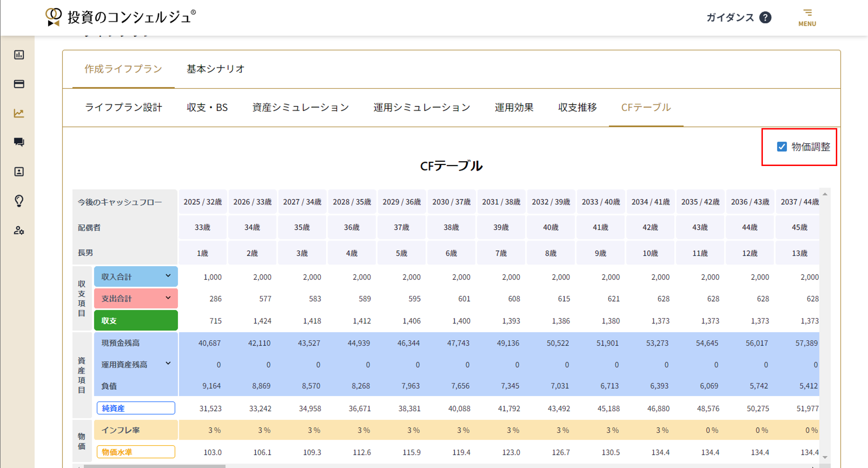Viewport: 868px width, 468px height.
Task: Click the table horizontal scrollbar thumb
Action: point(155,466)
